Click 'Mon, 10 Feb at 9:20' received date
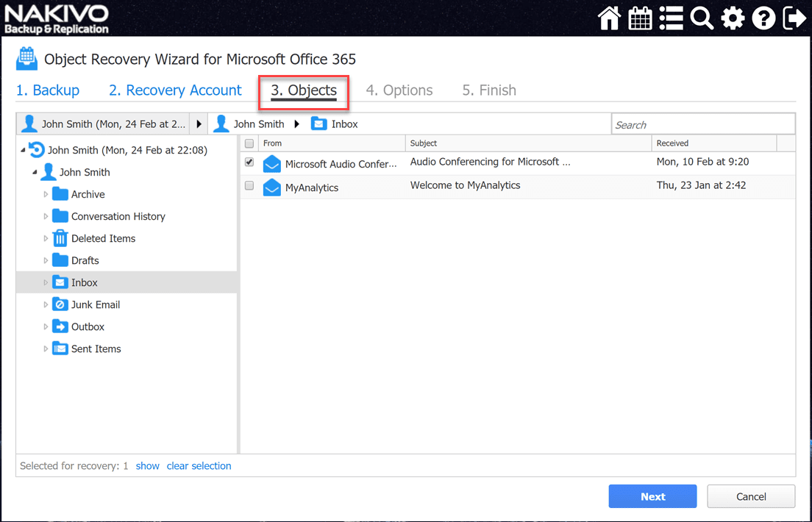Viewport: 812px width, 522px height. tap(702, 162)
